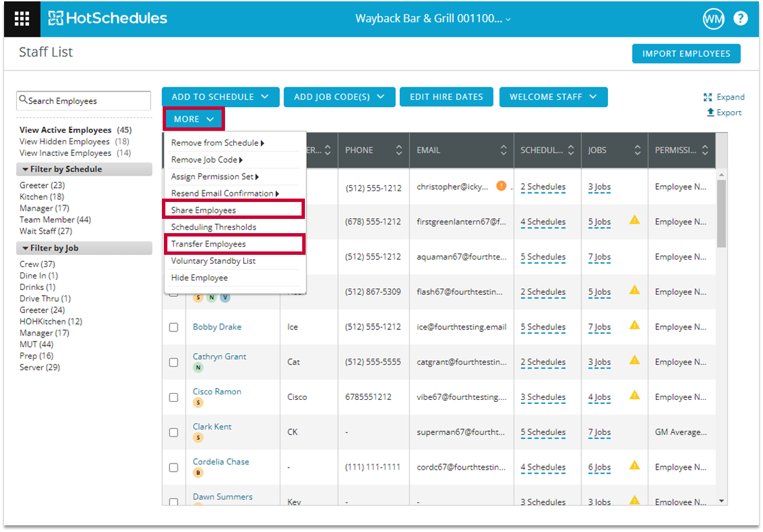Click search magnifier icon in Search Employees
This screenshot has height=532, width=763.
tap(23, 100)
